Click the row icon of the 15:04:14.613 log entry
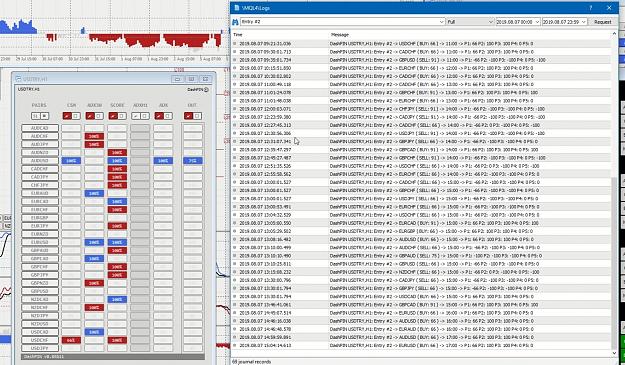 (234, 345)
